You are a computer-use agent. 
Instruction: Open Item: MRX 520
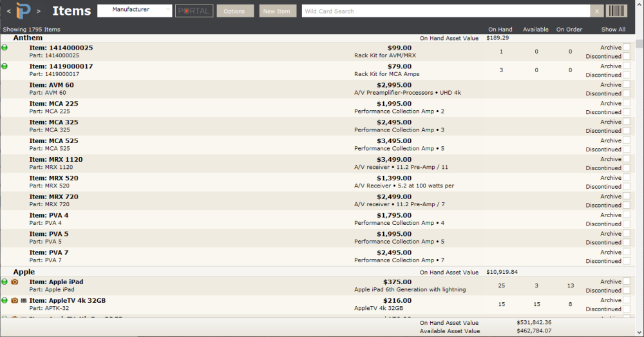click(53, 178)
